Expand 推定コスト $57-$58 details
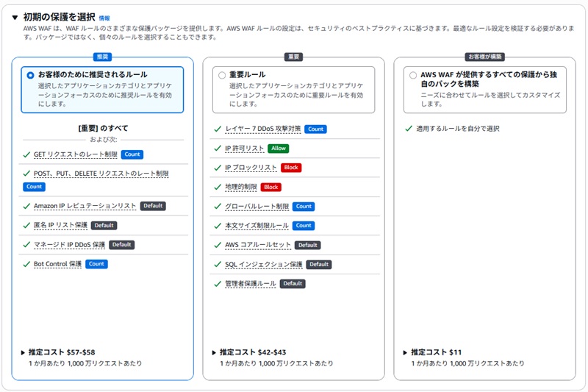Image resolution: width=588 pixels, height=392 pixels. (24, 352)
